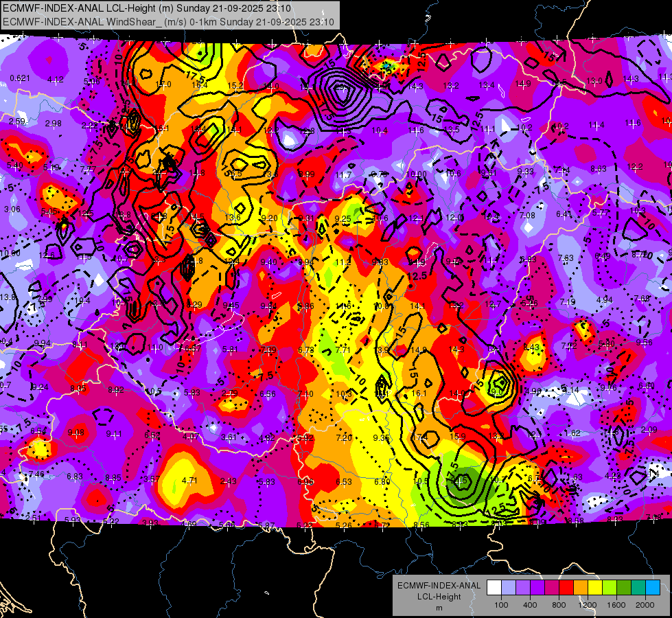
Task: Click the grid value 5.06
Action: (x=92, y=81)
